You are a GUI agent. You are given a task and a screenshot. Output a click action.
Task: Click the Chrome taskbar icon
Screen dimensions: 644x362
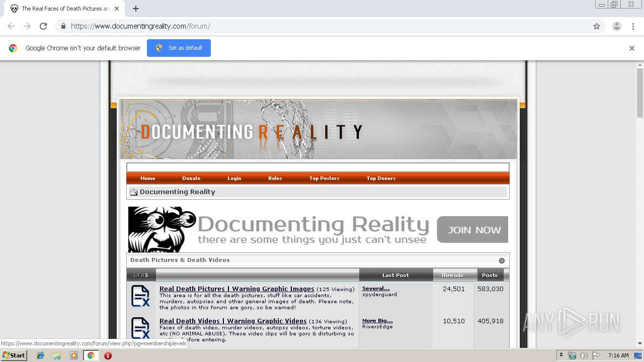click(x=91, y=355)
